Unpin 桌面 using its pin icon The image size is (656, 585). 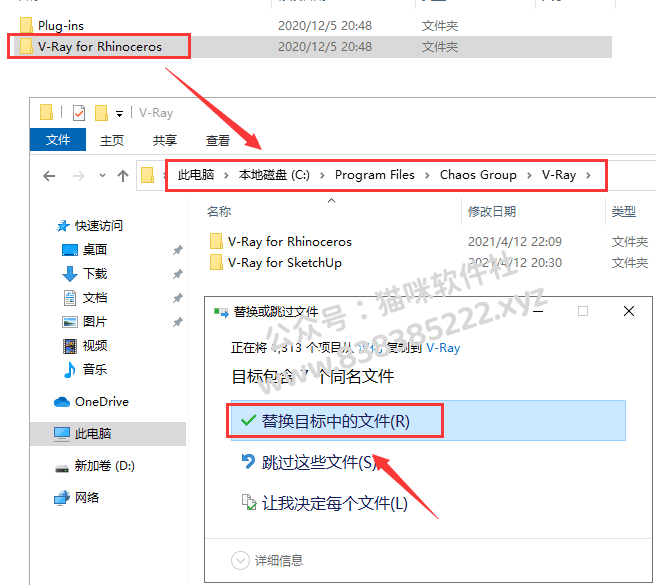pos(178,250)
